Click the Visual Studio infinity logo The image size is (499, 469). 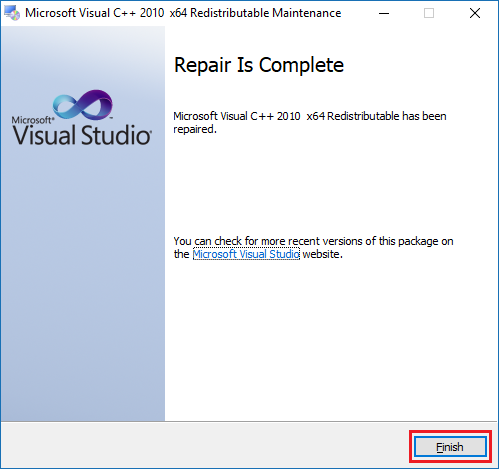(83, 104)
